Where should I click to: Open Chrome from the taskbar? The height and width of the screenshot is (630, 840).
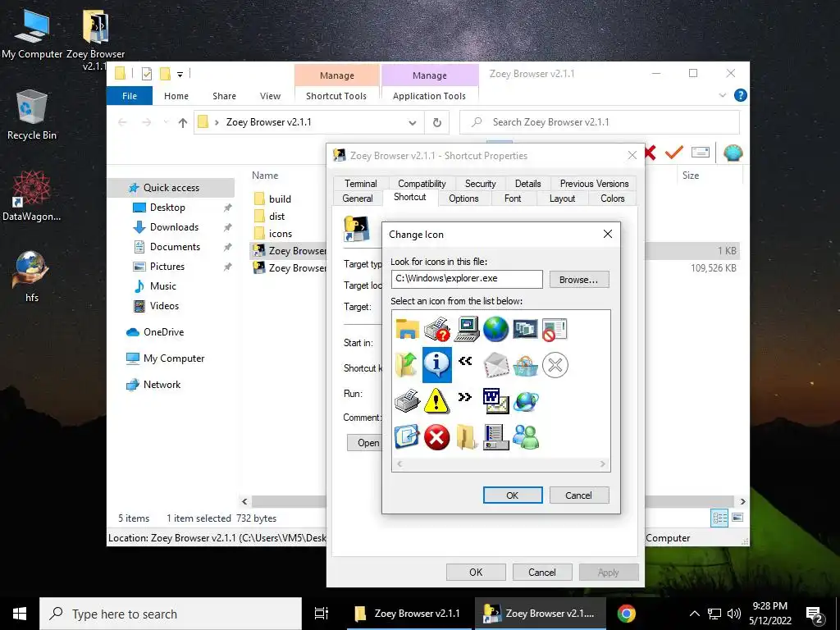(x=626, y=614)
